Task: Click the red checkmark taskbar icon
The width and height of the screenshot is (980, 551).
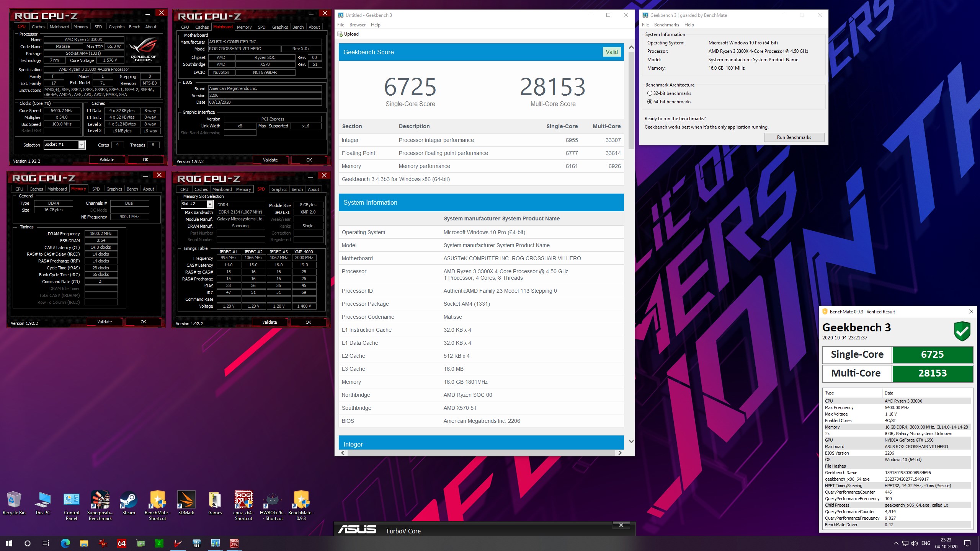Action: click(178, 543)
